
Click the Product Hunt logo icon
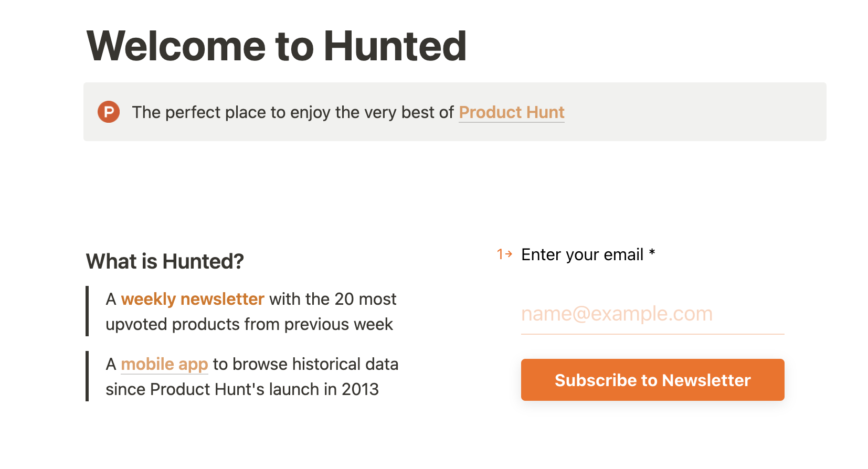pyautogui.click(x=109, y=112)
